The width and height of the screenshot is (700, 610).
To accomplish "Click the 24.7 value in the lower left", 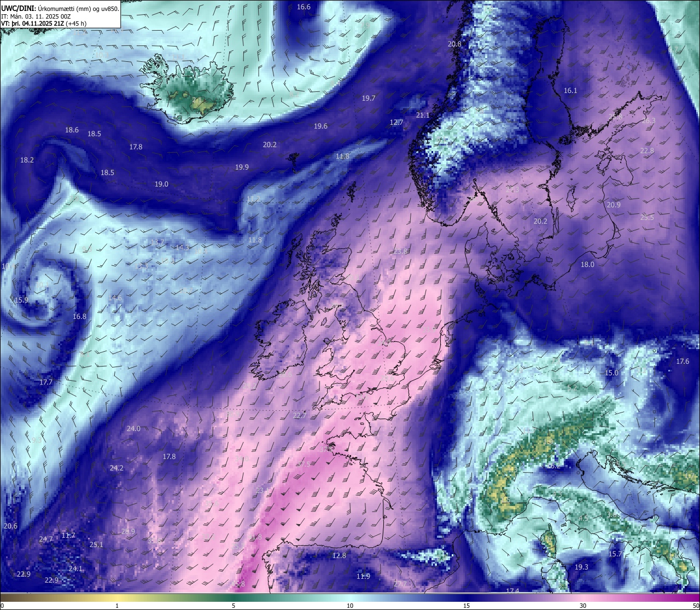I will (x=46, y=539).
